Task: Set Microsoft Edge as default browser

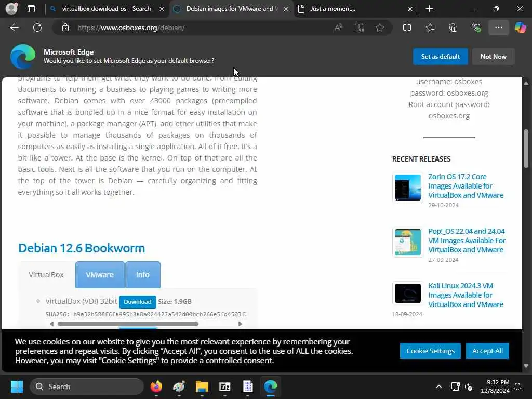Action: (x=440, y=57)
